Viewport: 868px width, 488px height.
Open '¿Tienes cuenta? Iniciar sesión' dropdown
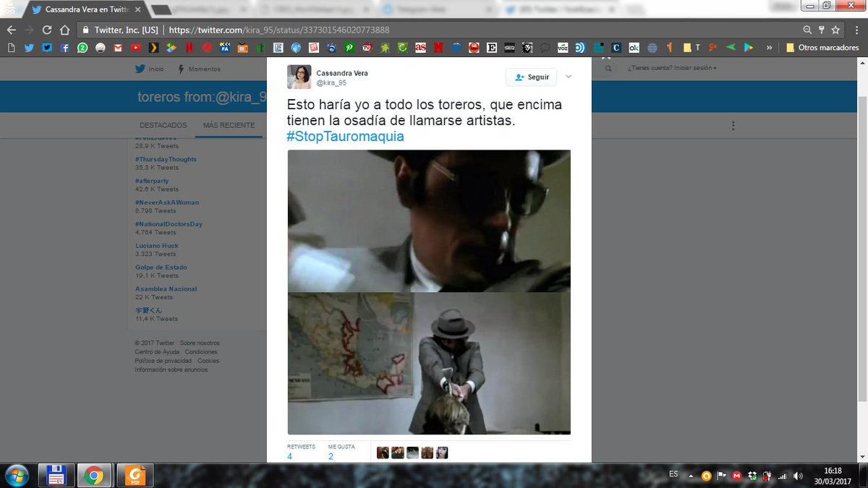pyautogui.click(x=673, y=69)
